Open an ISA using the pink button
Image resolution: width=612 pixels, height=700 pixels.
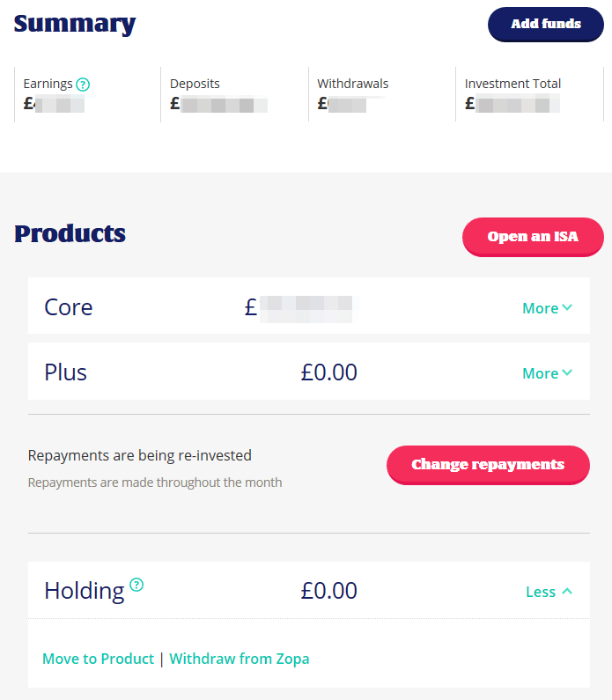coord(533,237)
